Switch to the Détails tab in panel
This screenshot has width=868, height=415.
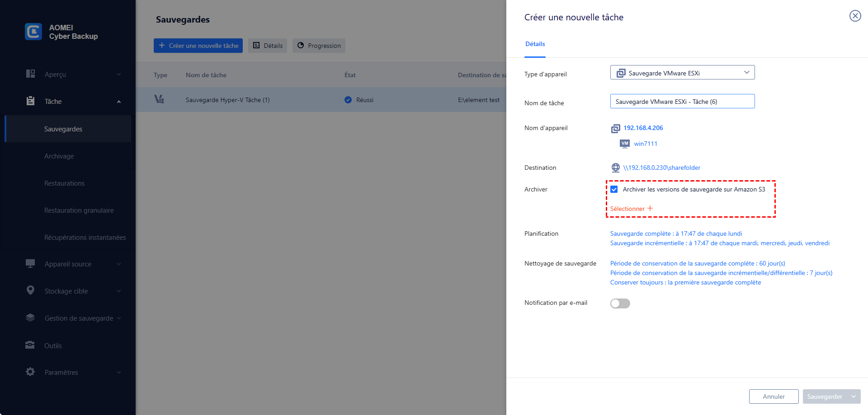pos(535,44)
